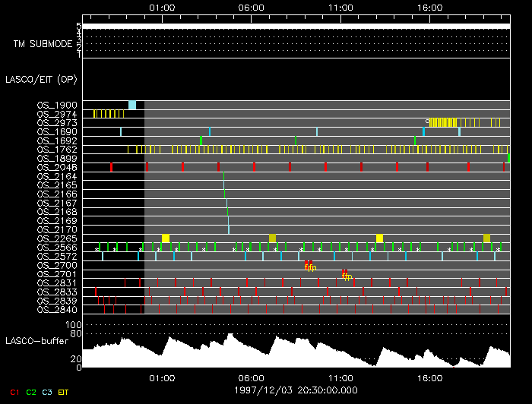Viewport: 532px width, 404px height.
Task: Click the LASCO/EIT (DP) heading
Action: pyautogui.click(x=36, y=79)
